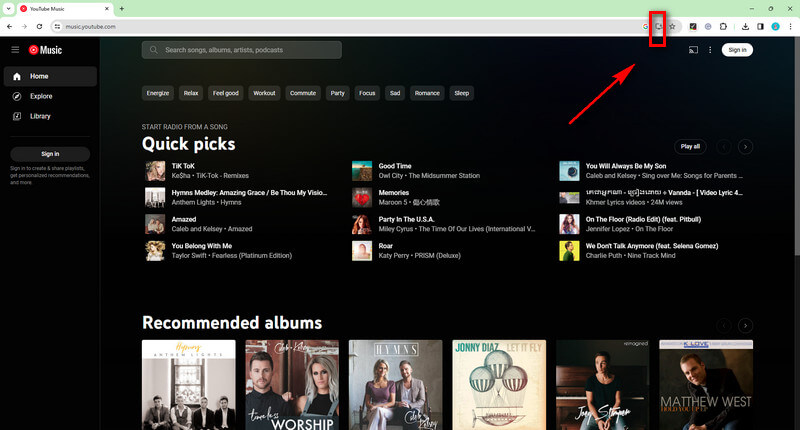
Task: Open a new browser tab
Action: point(121,9)
